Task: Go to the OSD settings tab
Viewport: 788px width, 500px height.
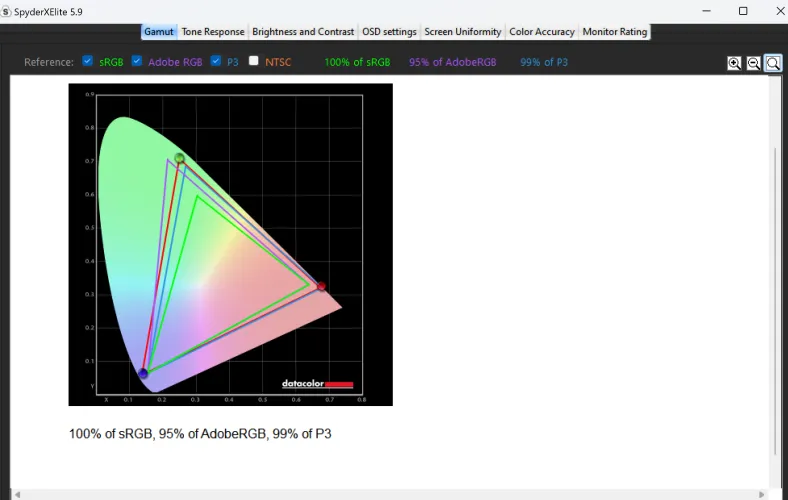Action: tap(389, 32)
